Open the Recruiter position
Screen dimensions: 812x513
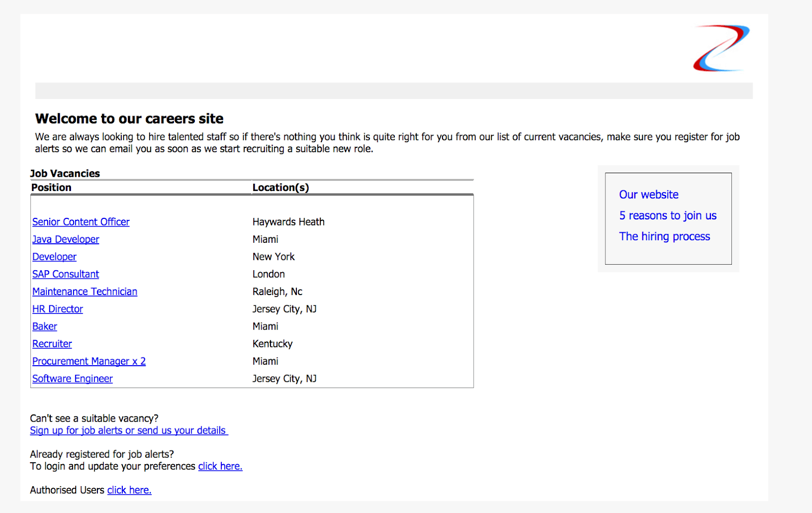click(x=52, y=344)
